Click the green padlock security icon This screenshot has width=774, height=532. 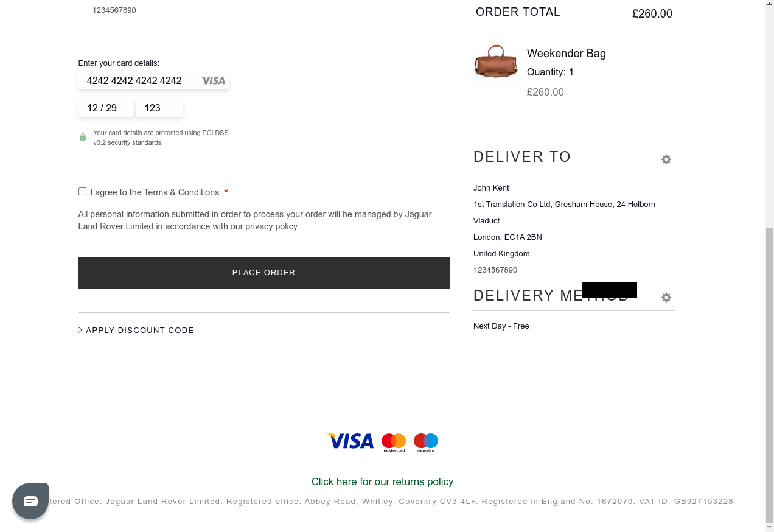83,138
